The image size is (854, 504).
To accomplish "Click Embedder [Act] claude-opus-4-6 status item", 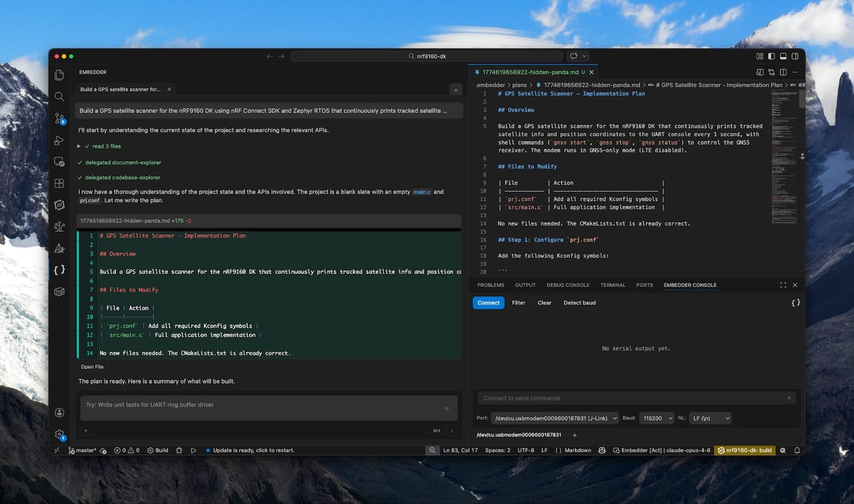I will pos(661,451).
